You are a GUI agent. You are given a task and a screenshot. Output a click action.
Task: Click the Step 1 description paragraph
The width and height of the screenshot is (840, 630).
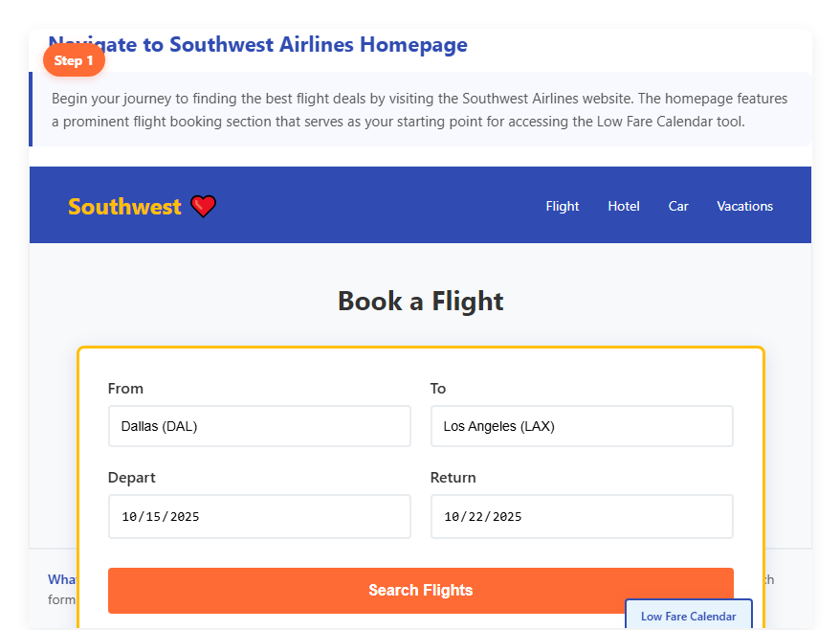tap(419, 110)
